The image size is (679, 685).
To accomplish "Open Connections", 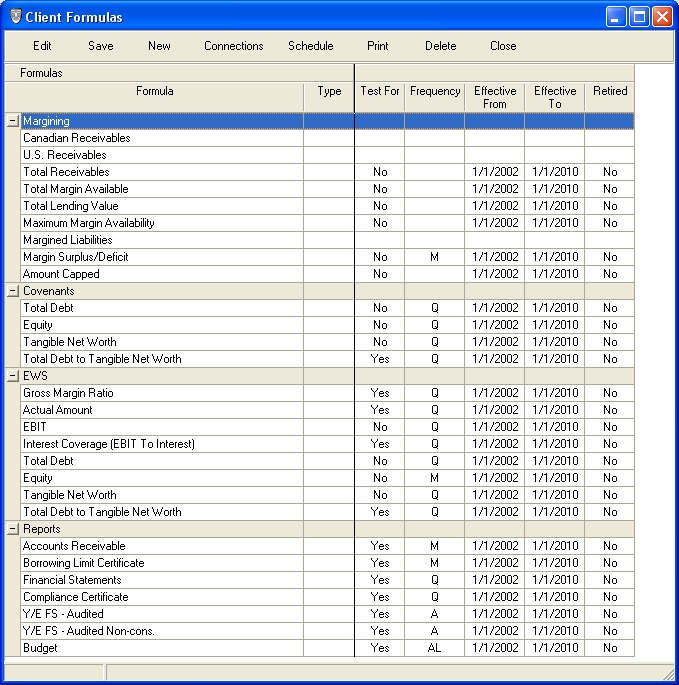I will coord(233,46).
